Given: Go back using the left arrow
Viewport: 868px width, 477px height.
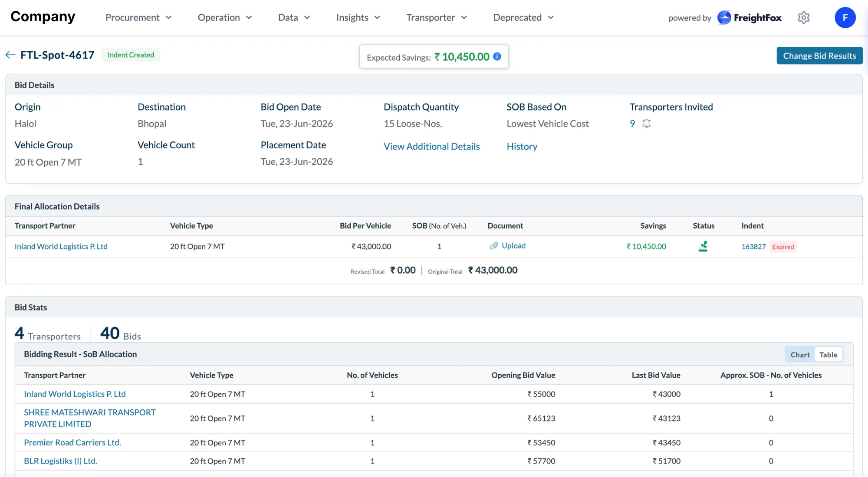Looking at the screenshot, I should 10,55.
